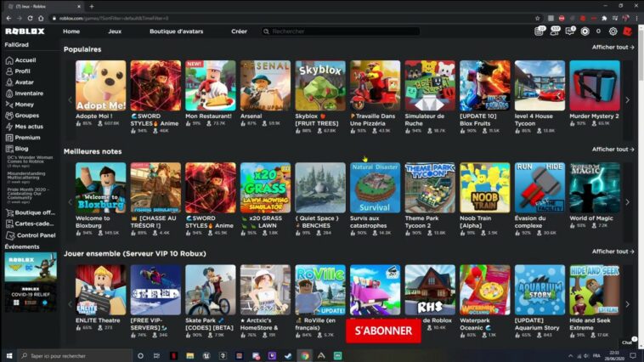Open Cartes-cadeaux sidebar item
This screenshot has width=644, height=362.
(x=30, y=224)
